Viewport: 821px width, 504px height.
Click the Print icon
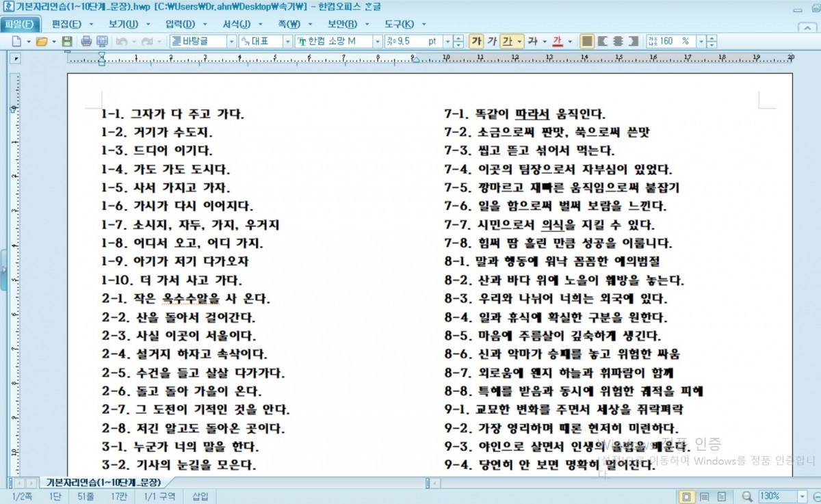[86, 42]
